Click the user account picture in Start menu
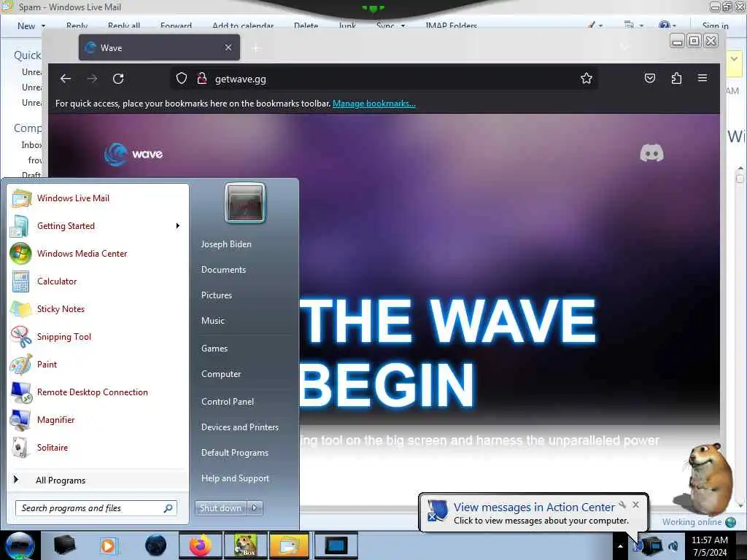Image resolution: width=747 pixels, height=560 pixels. tap(245, 203)
